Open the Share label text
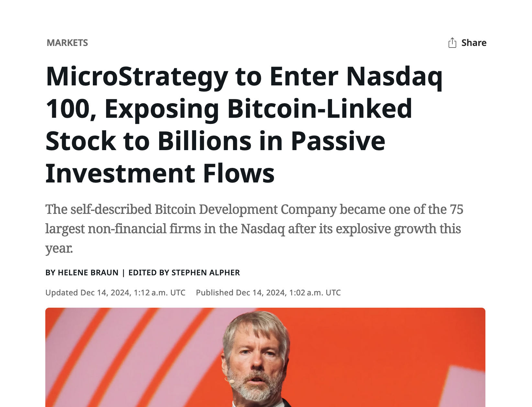The width and height of the screenshot is (532, 407). [474, 43]
